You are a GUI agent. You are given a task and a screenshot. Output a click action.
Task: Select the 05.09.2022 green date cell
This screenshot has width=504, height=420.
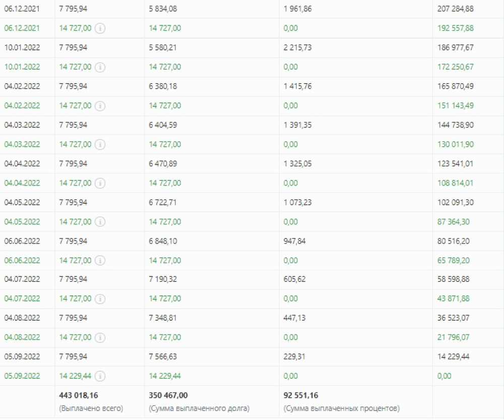click(22, 376)
